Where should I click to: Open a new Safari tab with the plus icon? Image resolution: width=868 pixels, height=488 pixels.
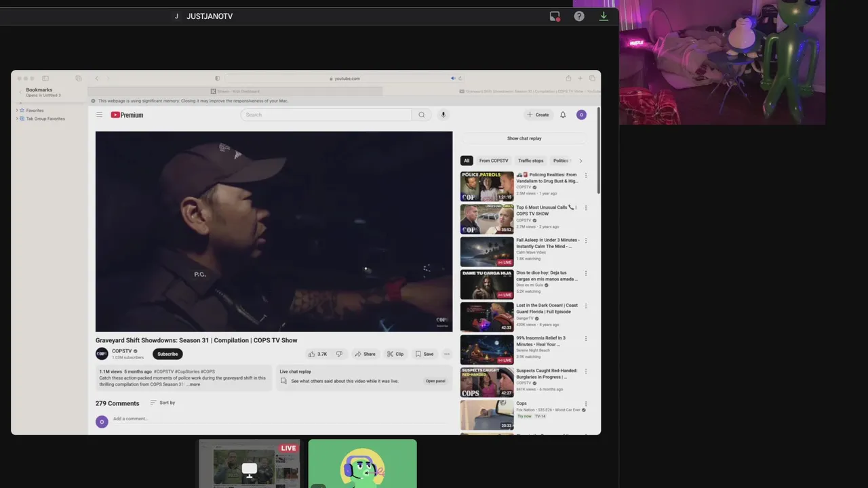(580, 78)
